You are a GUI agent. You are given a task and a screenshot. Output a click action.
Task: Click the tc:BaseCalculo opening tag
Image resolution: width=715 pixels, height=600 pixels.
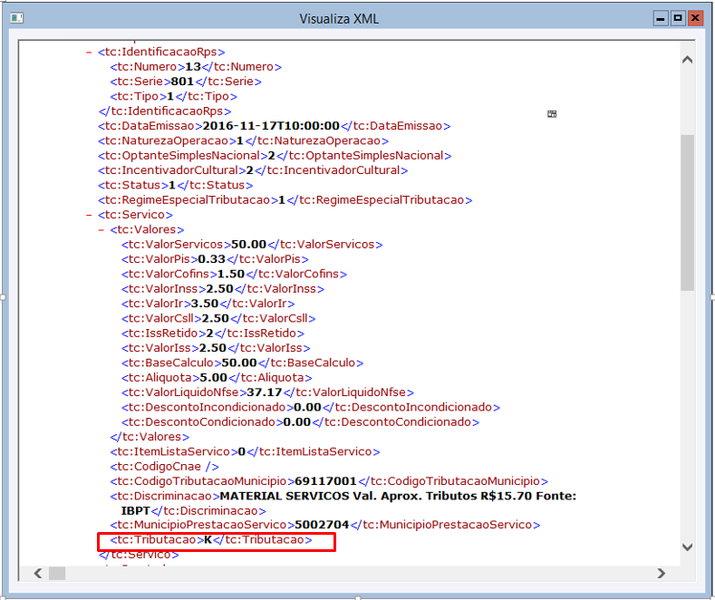coord(171,363)
